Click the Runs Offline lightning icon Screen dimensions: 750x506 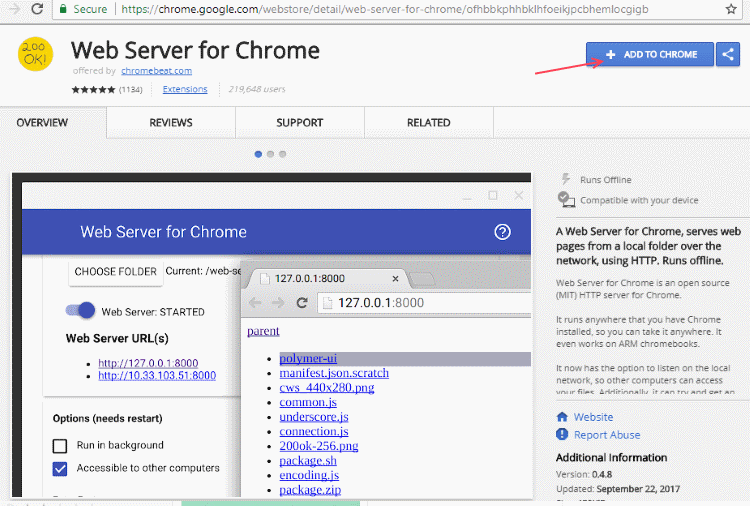[x=566, y=179]
